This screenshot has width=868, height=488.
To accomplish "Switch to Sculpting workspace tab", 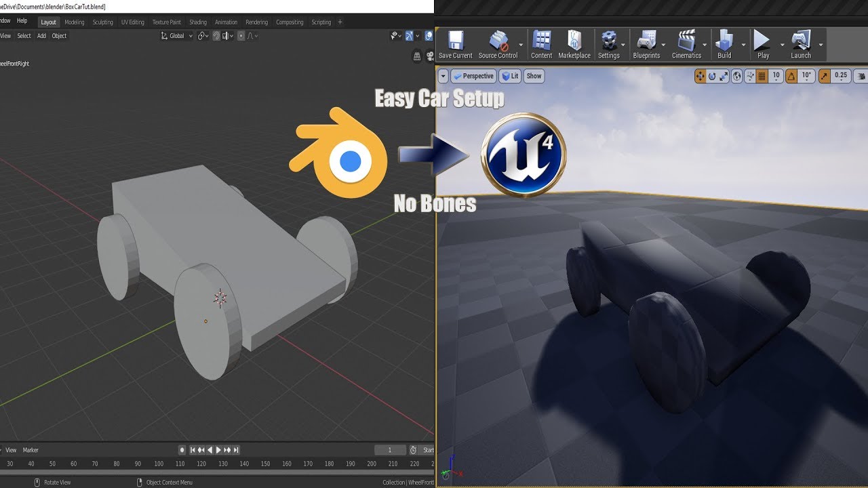I will point(102,22).
